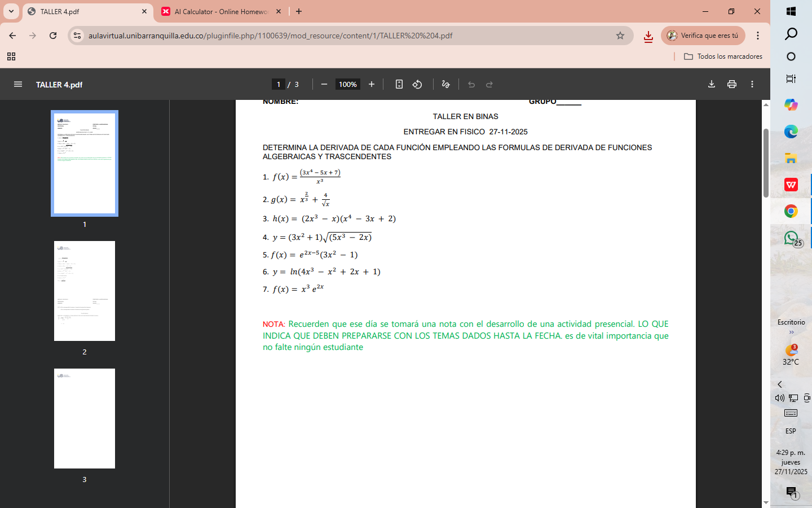Rotate the PDF counterclockwise
Viewport: 812px width, 508px height.
[417, 85]
